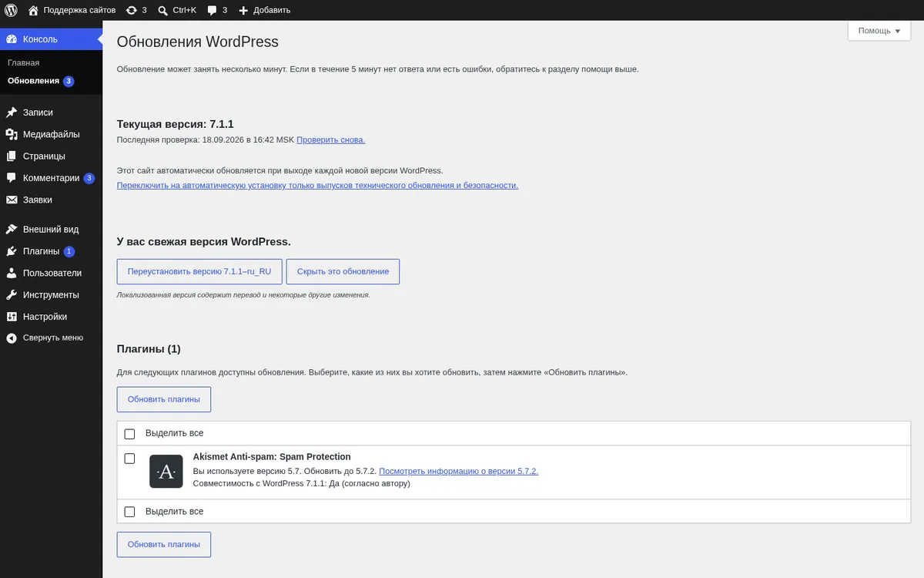This screenshot has height=578, width=924.
Task: Click Поддержка сайтов site name in admin bar
Action: [79, 10]
